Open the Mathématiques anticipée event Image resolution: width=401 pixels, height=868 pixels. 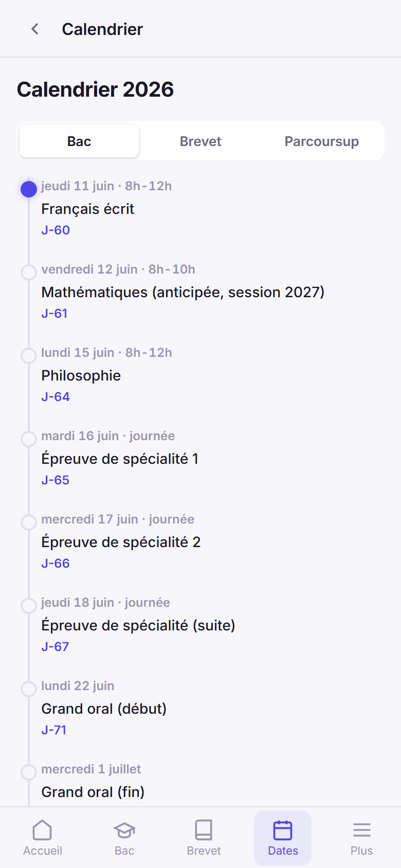(x=183, y=293)
